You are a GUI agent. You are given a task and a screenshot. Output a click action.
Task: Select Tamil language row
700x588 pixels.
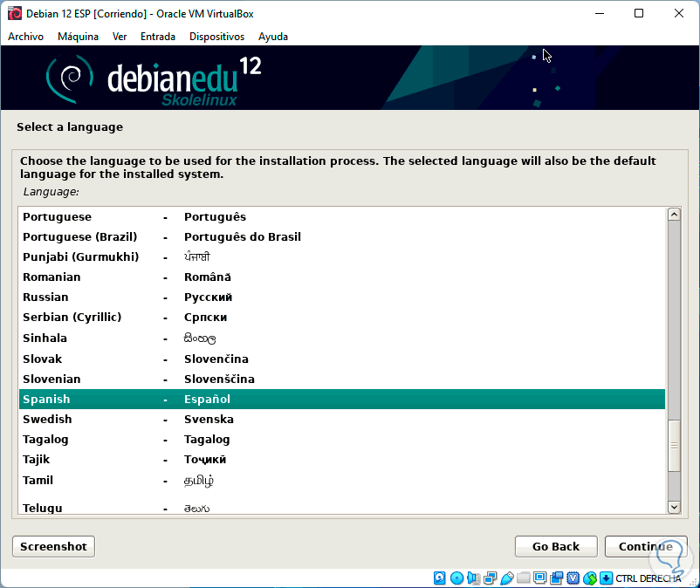coord(342,481)
